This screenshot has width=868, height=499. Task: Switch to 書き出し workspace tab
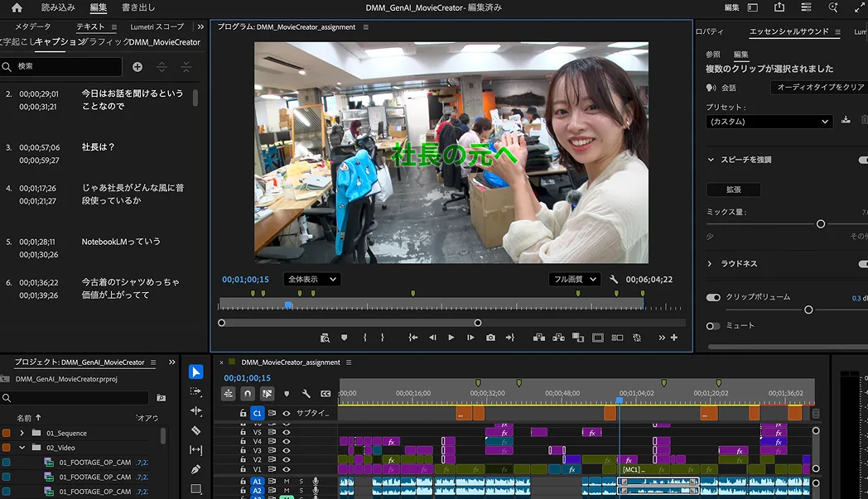138,7
